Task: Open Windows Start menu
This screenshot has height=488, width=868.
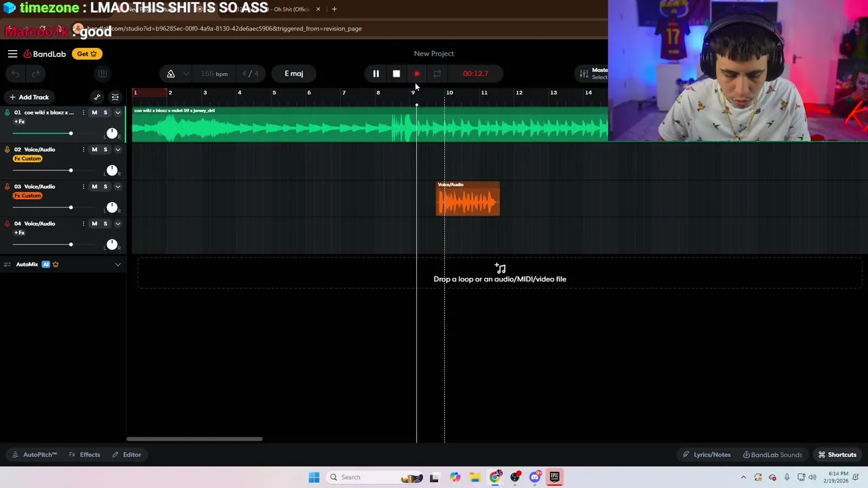Action: (x=314, y=477)
